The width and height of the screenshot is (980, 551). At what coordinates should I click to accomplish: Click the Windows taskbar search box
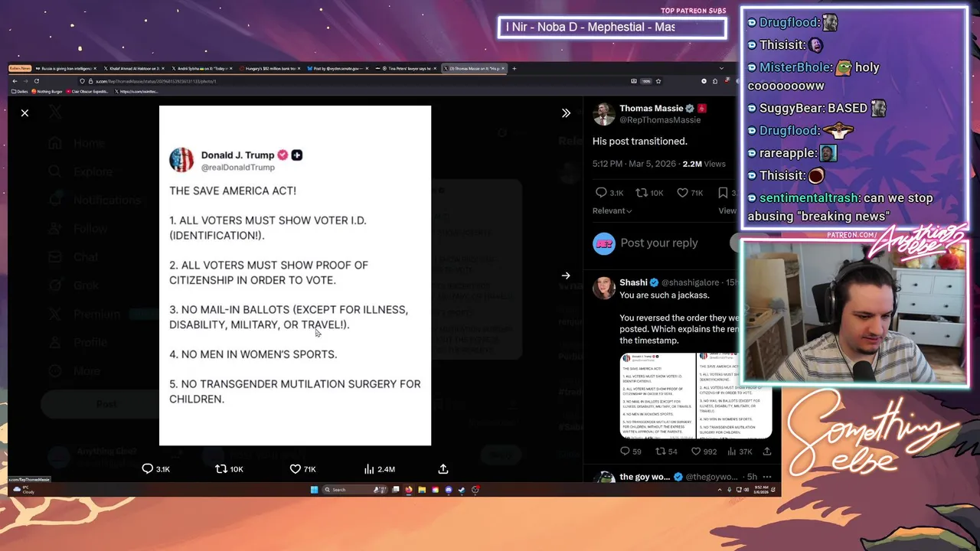point(355,490)
